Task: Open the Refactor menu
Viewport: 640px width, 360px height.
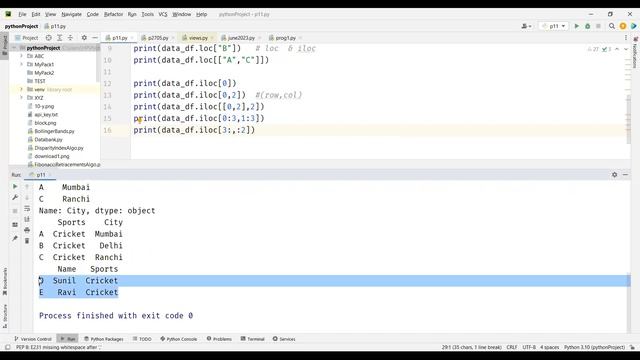Action: [113, 14]
